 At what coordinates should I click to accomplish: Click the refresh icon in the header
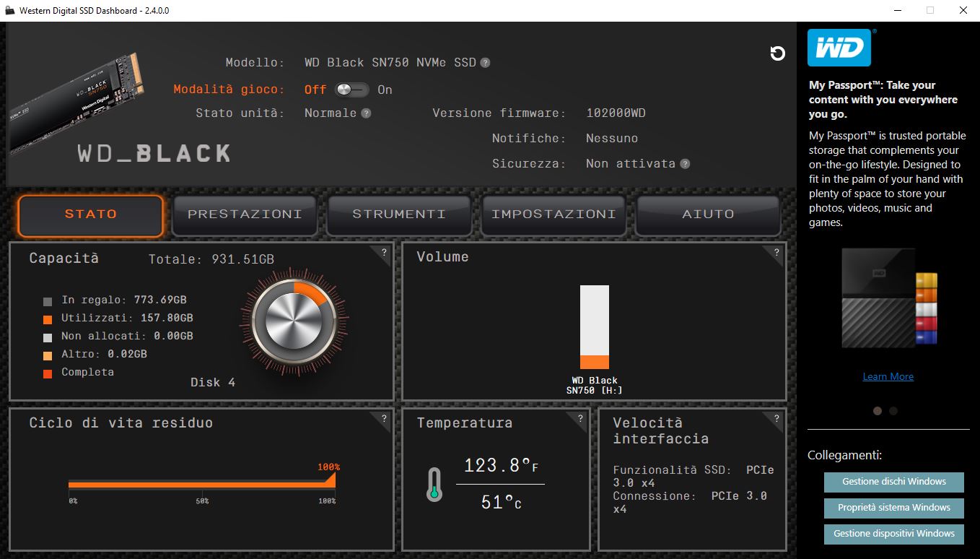(x=777, y=53)
